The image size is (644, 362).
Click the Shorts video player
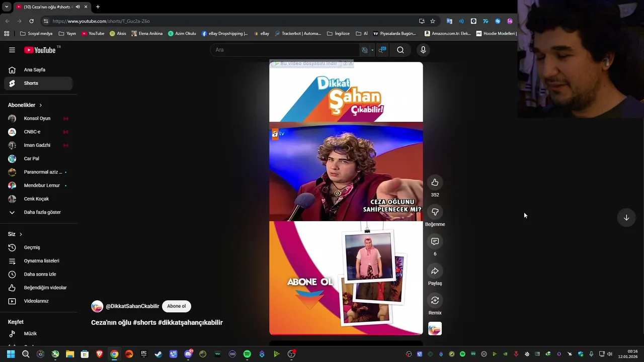click(x=346, y=199)
